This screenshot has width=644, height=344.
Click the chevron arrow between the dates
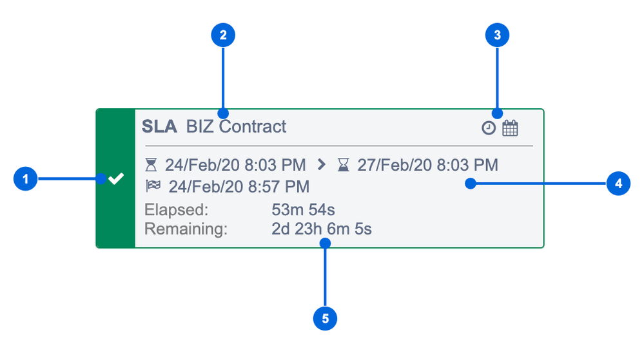coord(322,165)
